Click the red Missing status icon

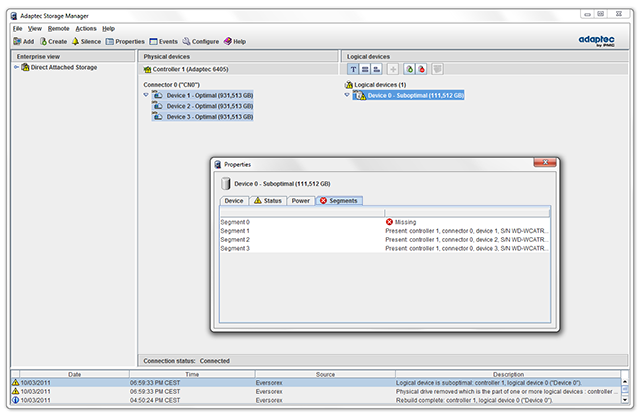(389, 222)
